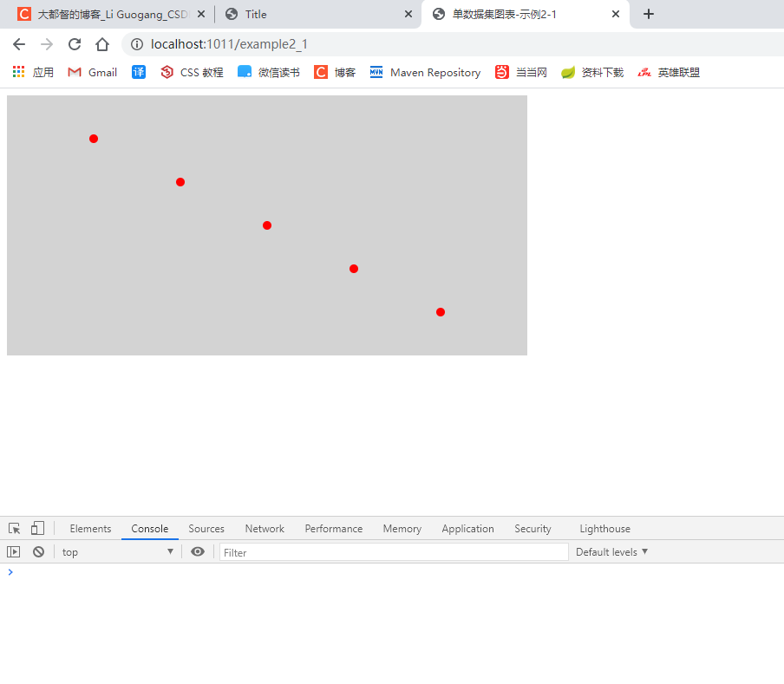Switch to the Elements tab in DevTools

(x=90, y=528)
